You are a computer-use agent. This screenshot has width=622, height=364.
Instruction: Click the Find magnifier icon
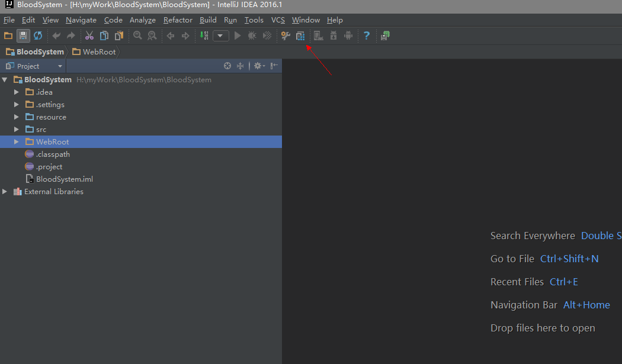[137, 36]
